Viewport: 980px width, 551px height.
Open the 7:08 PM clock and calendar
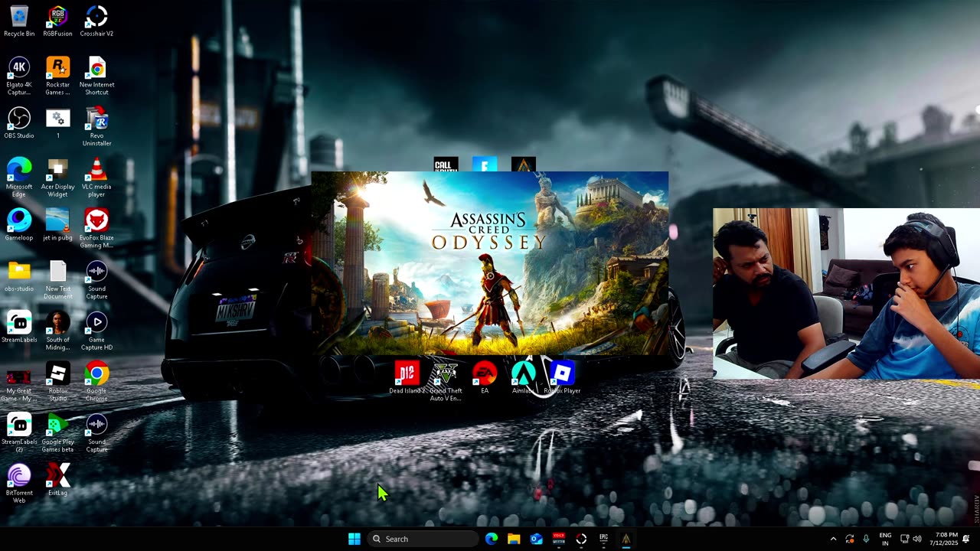tap(946, 539)
